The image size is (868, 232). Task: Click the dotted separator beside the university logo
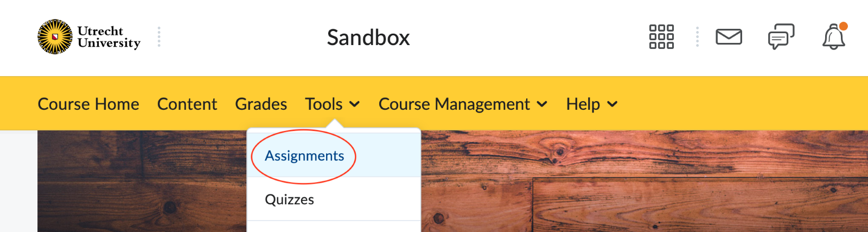pos(159,36)
